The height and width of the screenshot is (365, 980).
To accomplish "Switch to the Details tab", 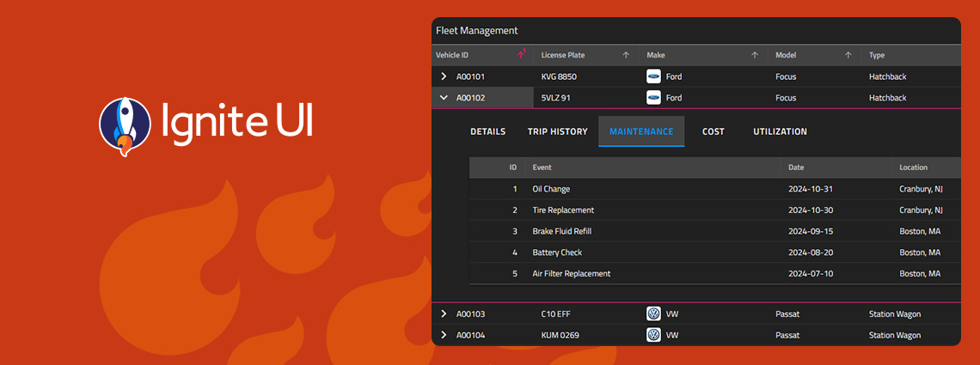I will tap(487, 132).
